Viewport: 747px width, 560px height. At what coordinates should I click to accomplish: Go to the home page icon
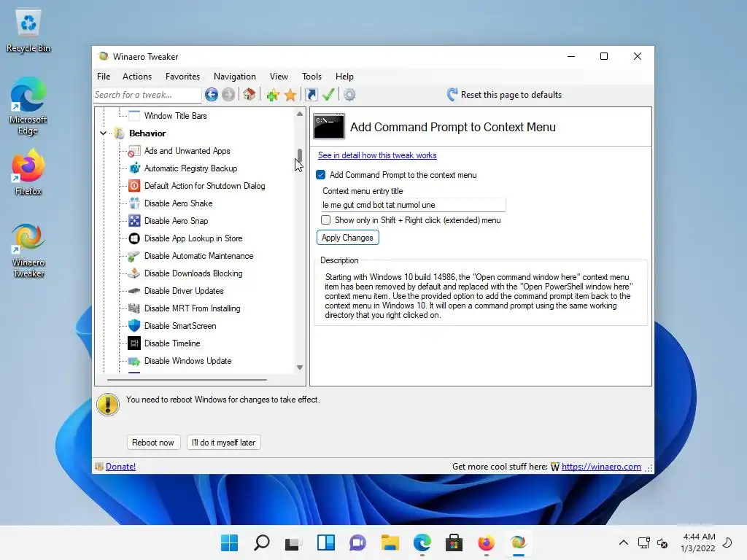249,94
